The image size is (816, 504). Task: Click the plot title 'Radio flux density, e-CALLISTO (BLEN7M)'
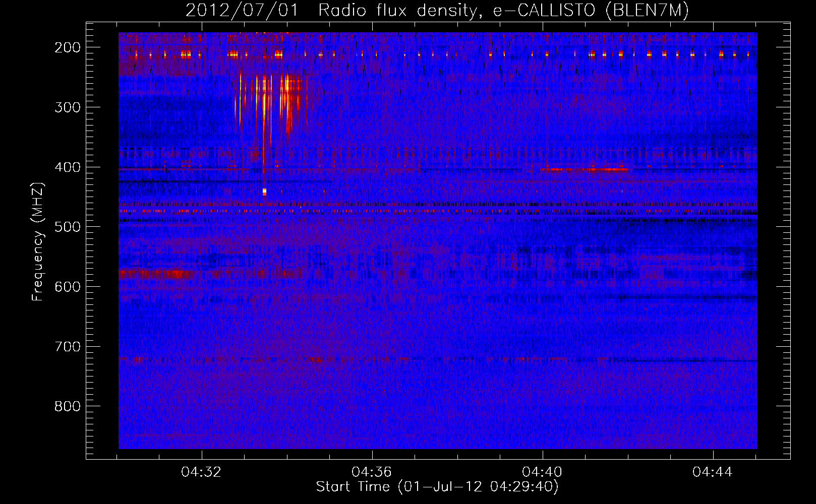503,11
